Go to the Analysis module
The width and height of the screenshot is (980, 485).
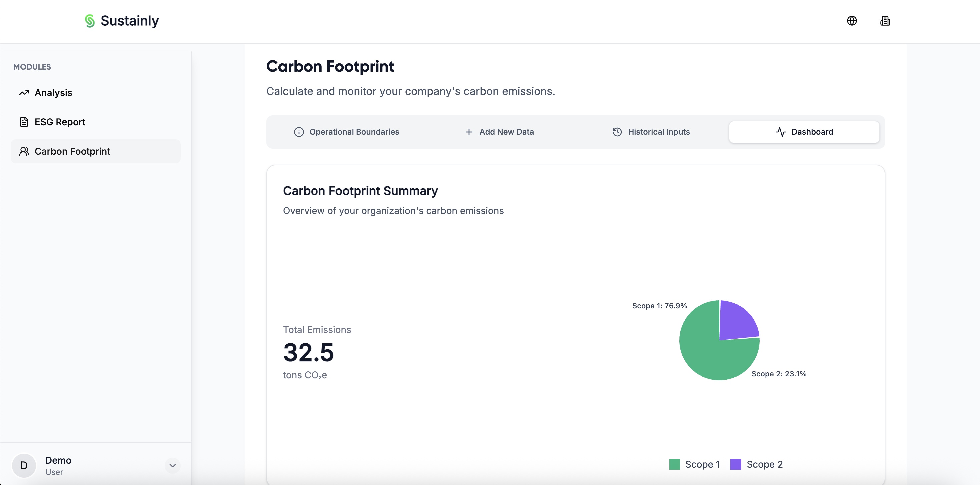[53, 93]
